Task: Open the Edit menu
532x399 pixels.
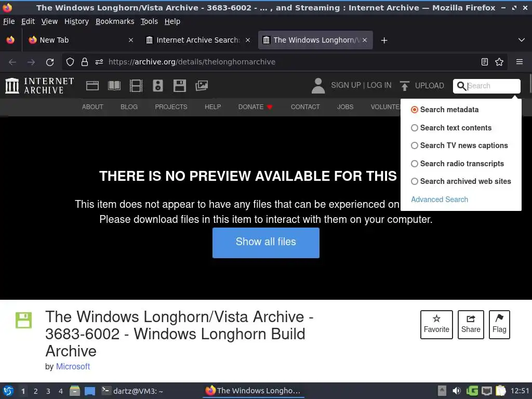Action: point(28,21)
